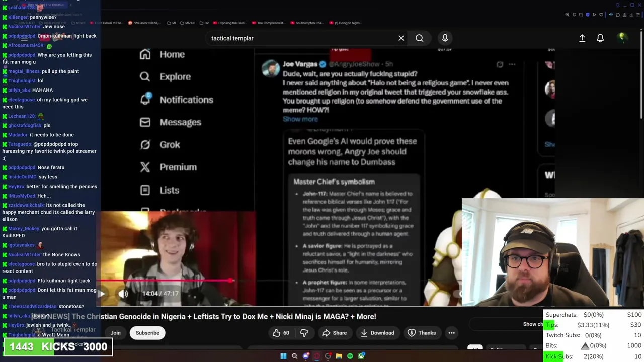Click the browser toolbar pin icon

coord(574,15)
